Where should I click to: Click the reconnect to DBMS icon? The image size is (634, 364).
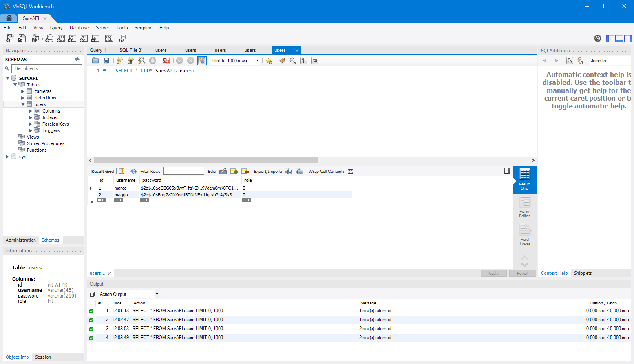point(122,39)
